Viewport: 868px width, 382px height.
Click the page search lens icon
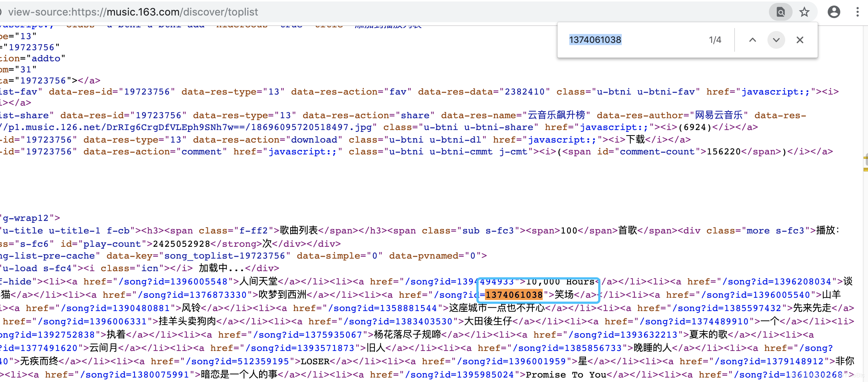pos(780,12)
